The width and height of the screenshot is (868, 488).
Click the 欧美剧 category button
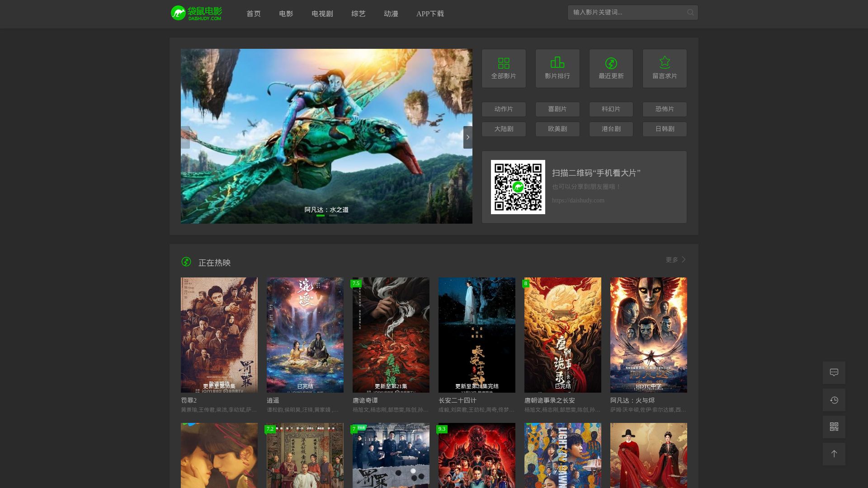pyautogui.click(x=557, y=129)
